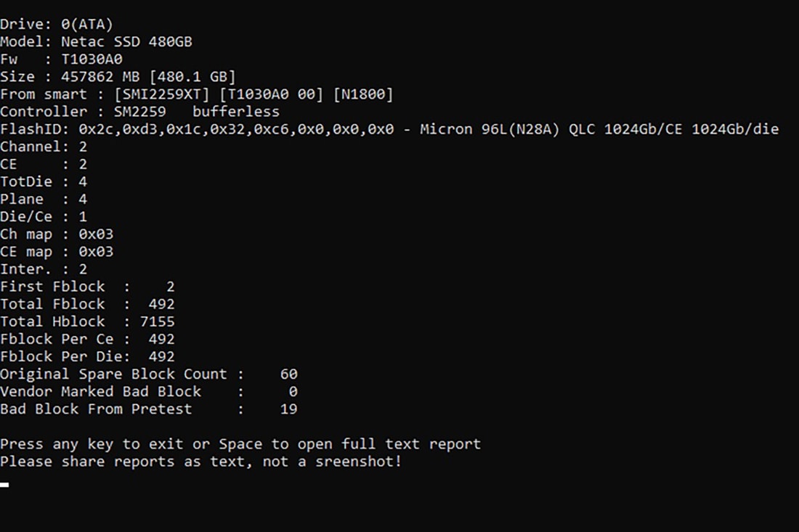The image size is (799, 532).
Task: Click the Controller SM2259 bufferless line
Action: [x=139, y=112]
